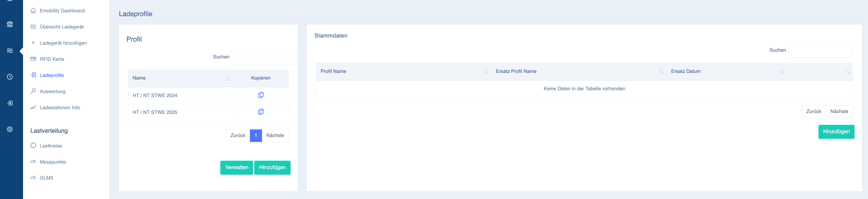Image resolution: width=868 pixels, height=199 pixels.
Task: Focus the Stammdaten Suchen search field
Action: click(x=821, y=50)
